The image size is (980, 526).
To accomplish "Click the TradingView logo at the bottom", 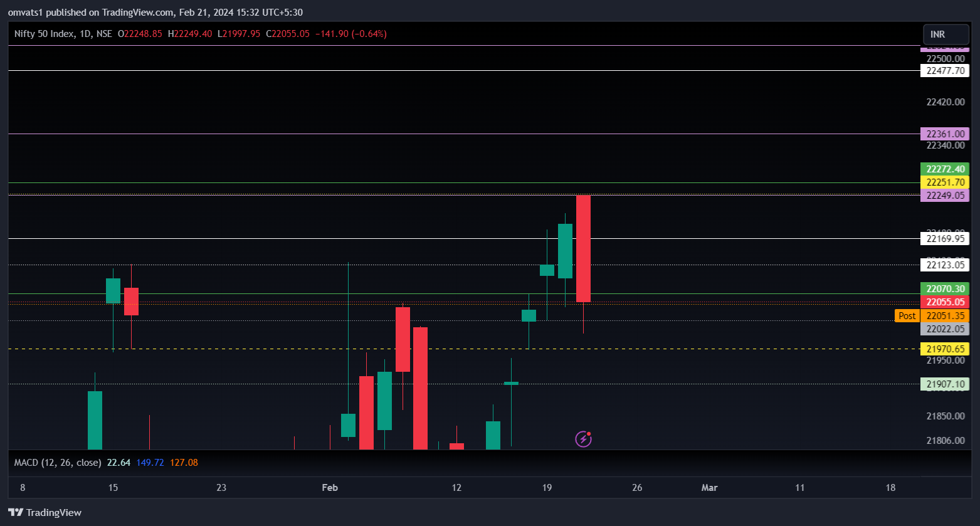I will (x=45, y=512).
